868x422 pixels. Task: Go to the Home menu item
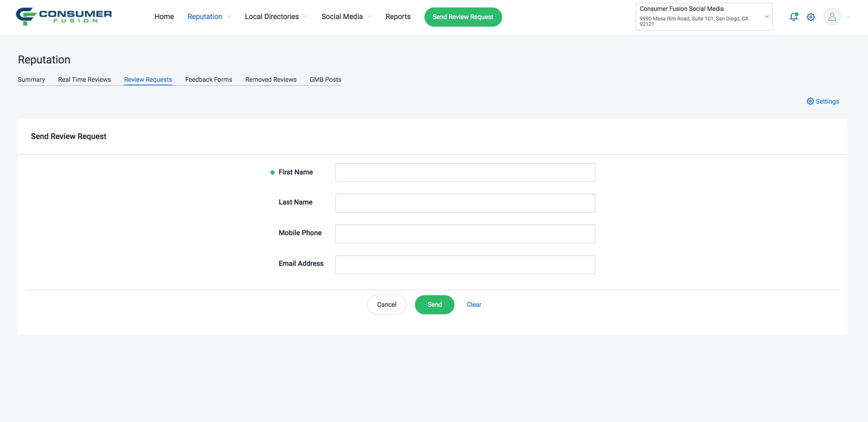point(164,17)
